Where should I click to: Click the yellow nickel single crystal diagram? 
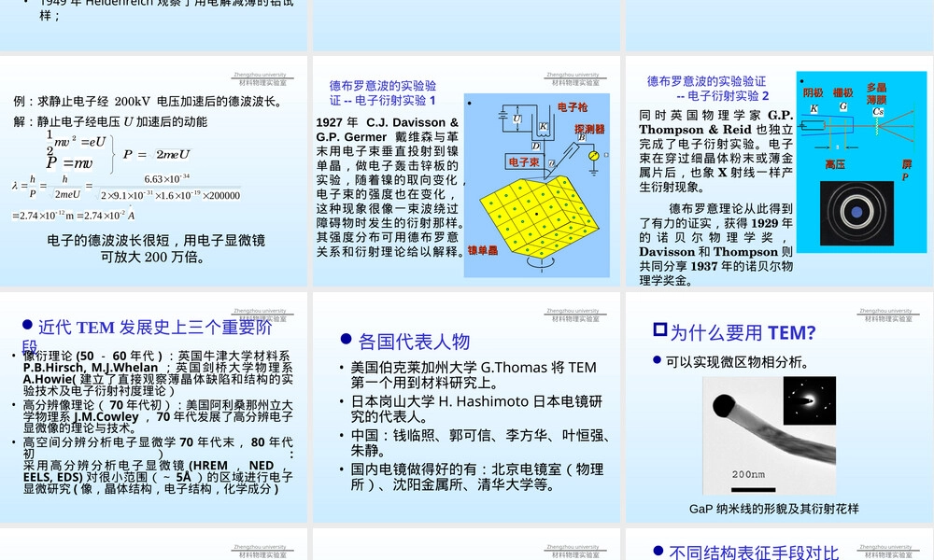539,218
